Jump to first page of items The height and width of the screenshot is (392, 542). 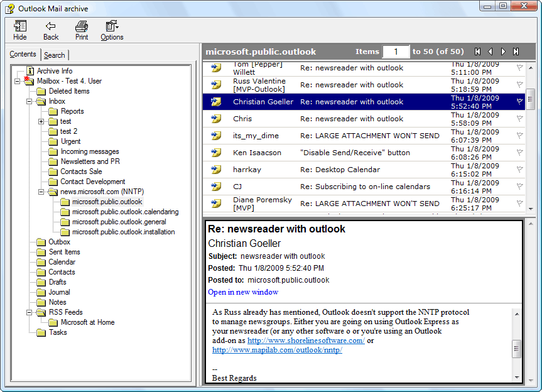coord(478,52)
